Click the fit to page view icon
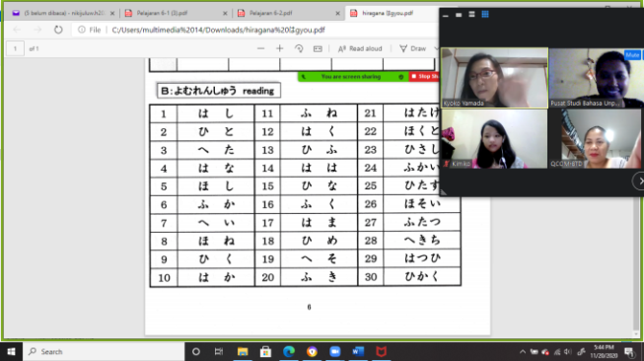 click(x=318, y=48)
